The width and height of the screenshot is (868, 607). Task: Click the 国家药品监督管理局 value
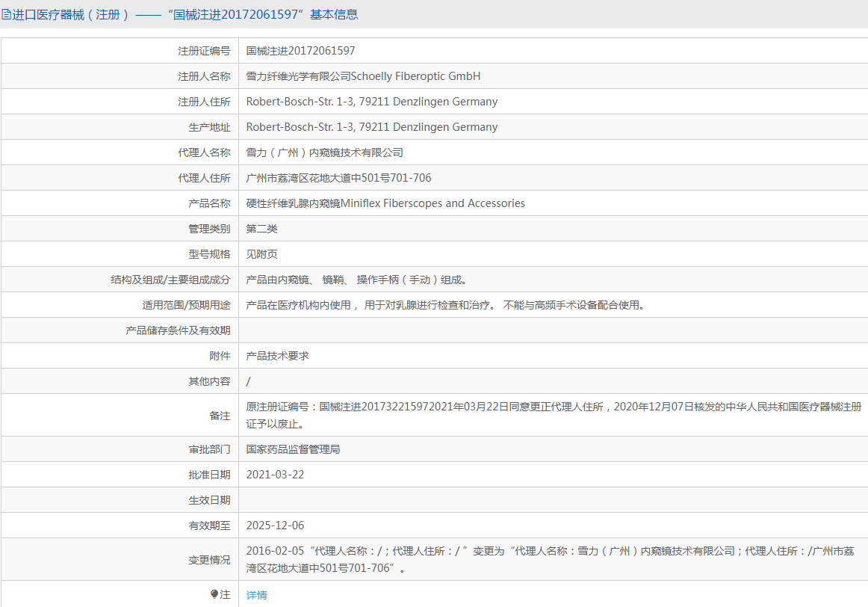293,450
